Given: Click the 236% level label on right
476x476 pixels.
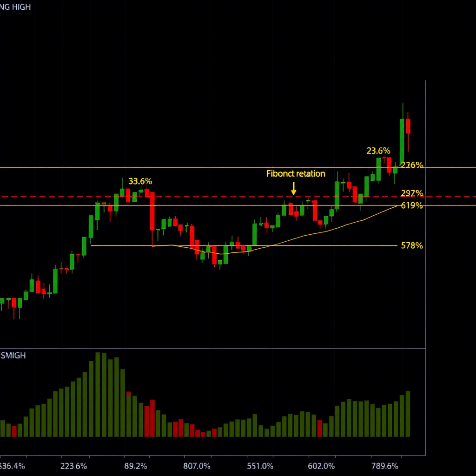Looking at the screenshot, I should pos(412,165).
